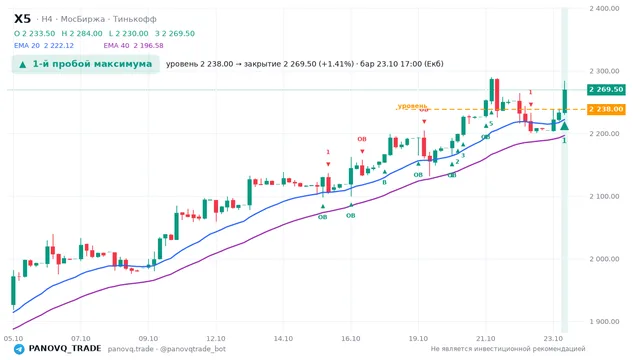Click the PANOVQ_TRADE brand name
The image size is (640, 360).
(x=65, y=349)
